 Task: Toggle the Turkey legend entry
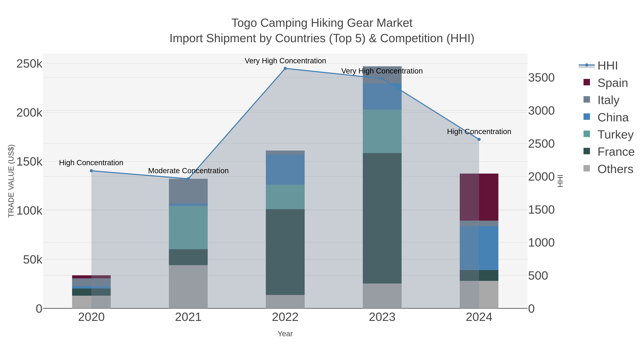(x=608, y=134)
